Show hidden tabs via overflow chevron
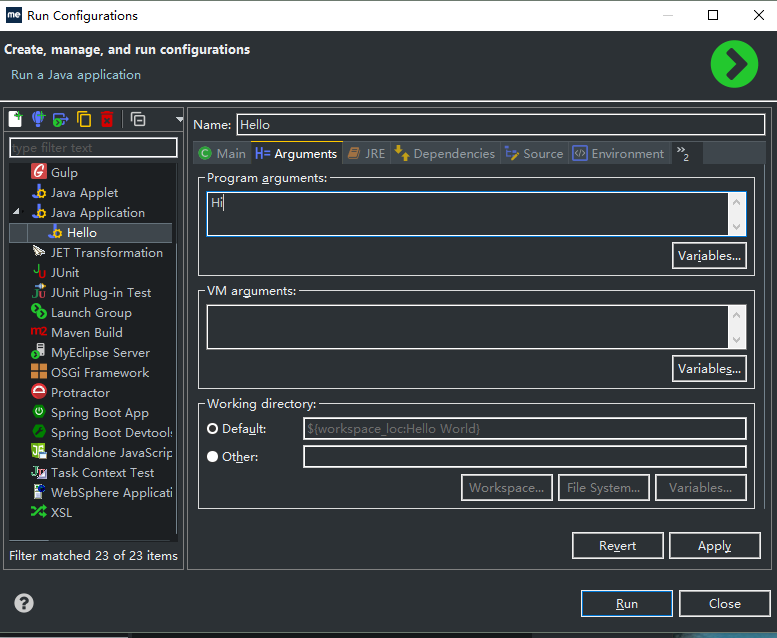The height and width of the screenshot is (638, 777). (x=683, y=154)
